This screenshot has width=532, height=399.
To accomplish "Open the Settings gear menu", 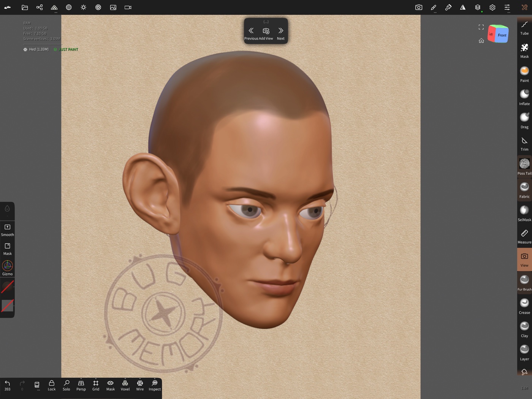I will point(492,7).
